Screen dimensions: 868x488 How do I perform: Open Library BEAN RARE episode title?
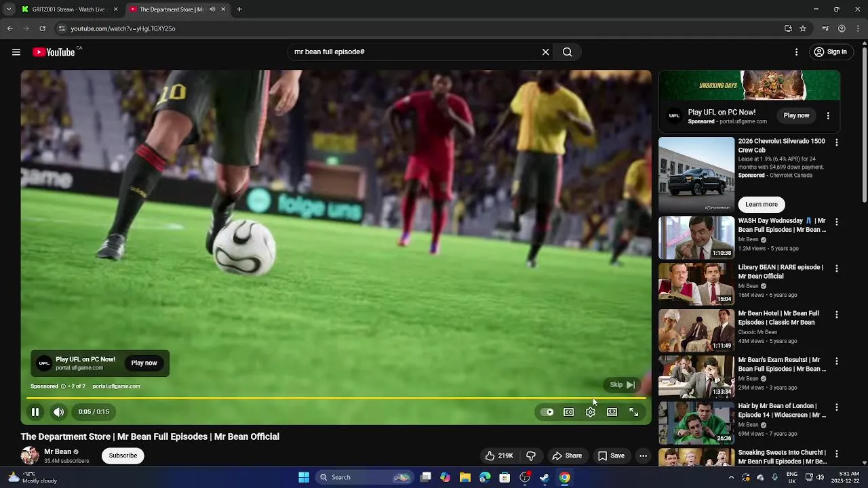click(x=781, y=272)
